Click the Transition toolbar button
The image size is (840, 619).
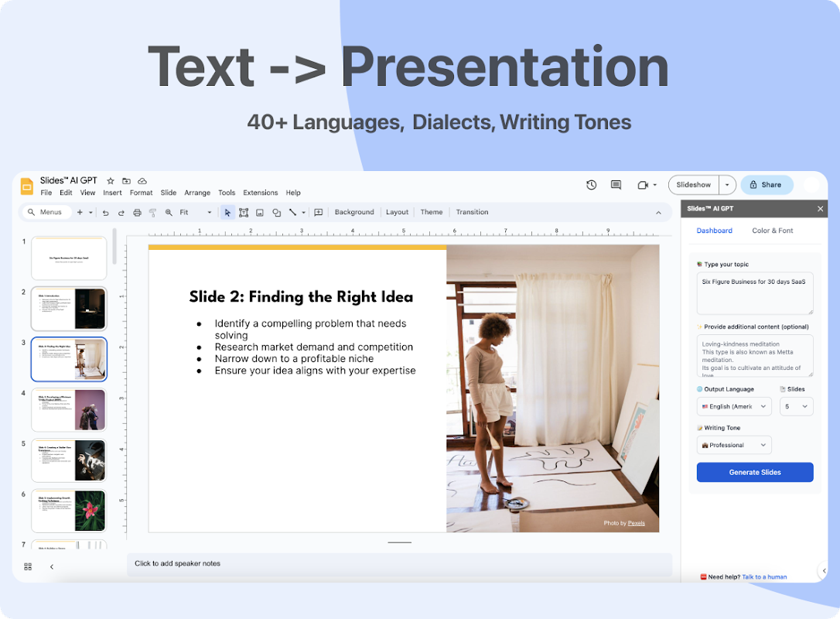(472, 212)
